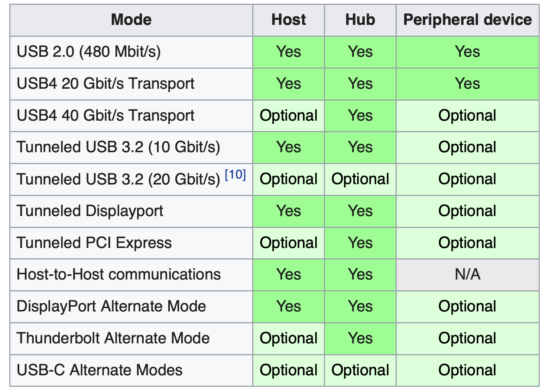Open the [10] citation reference link
Image resolution: width=549 pixels, height=392 pixels.
(x=235, y=174)
